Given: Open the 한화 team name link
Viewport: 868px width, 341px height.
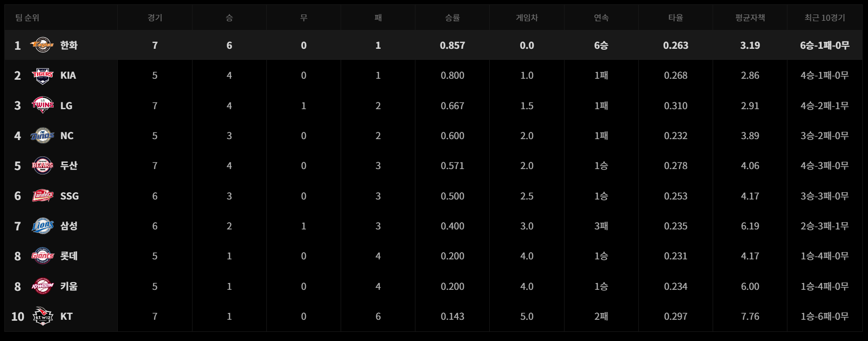Looking at the screenshot, I should click(69, 45).
